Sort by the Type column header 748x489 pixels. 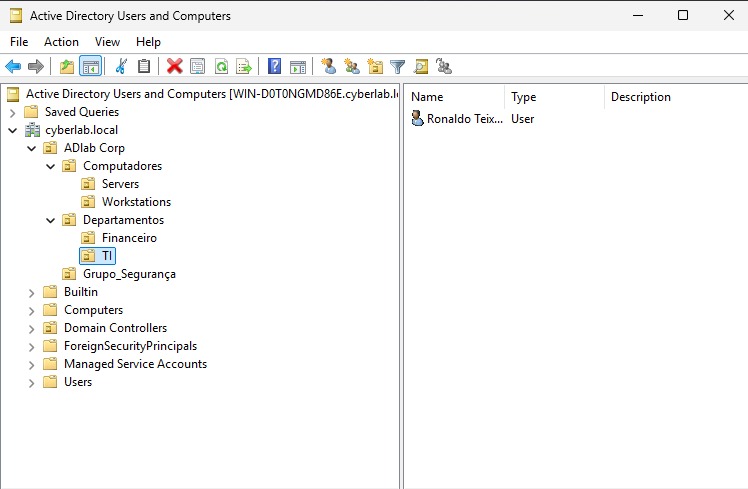pos(554,97)
